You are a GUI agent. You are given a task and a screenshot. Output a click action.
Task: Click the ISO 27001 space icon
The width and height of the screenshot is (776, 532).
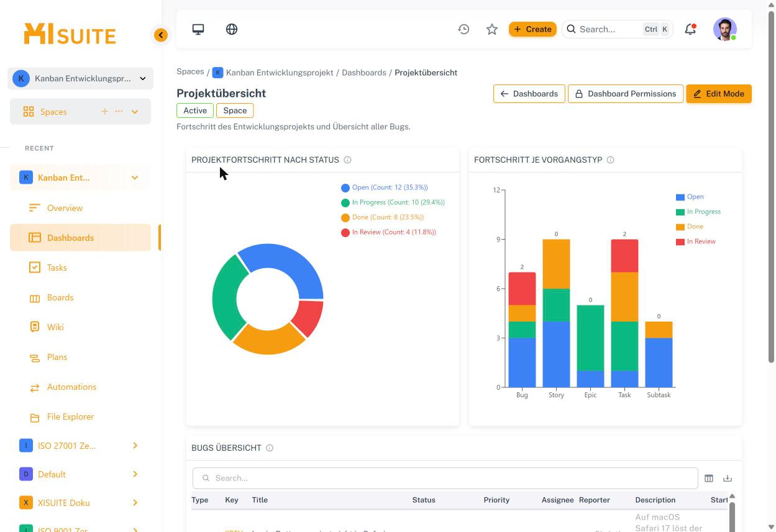click(26, 446)
